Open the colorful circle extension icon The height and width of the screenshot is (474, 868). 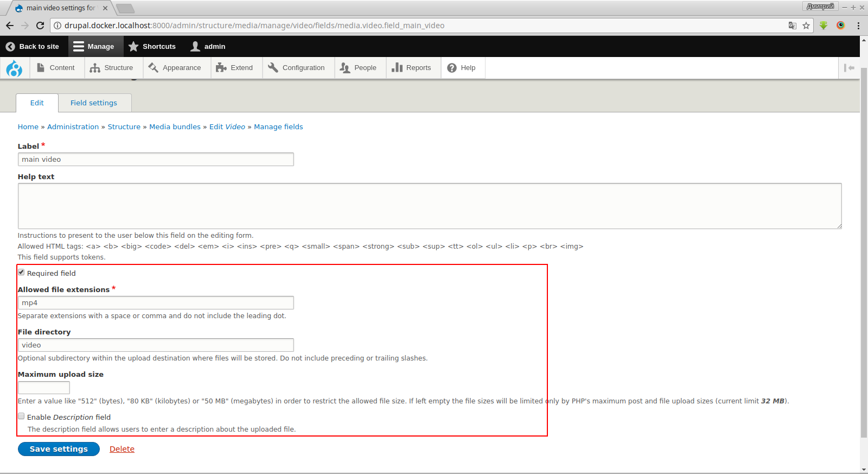(841, 26)
